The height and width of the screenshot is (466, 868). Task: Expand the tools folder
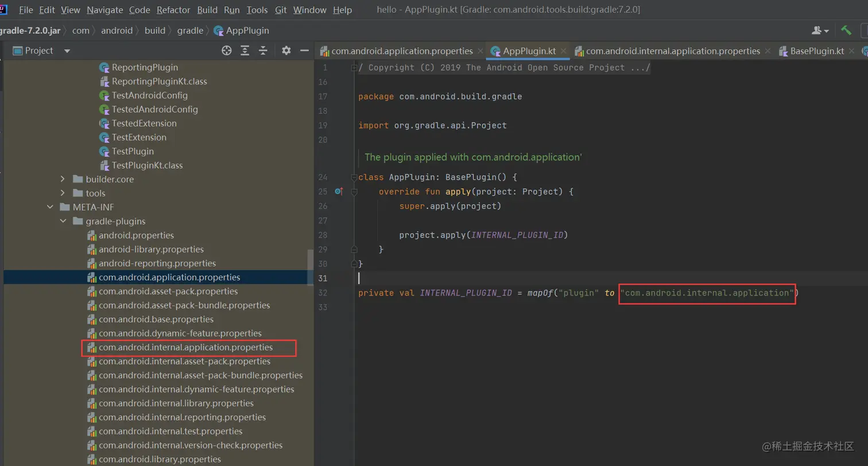click(63, 193)
